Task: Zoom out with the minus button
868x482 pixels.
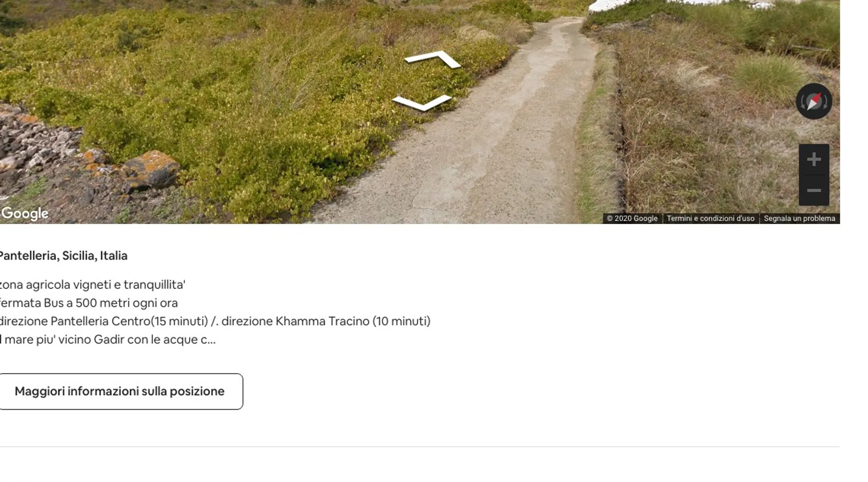Action: [x=814, y=190]
